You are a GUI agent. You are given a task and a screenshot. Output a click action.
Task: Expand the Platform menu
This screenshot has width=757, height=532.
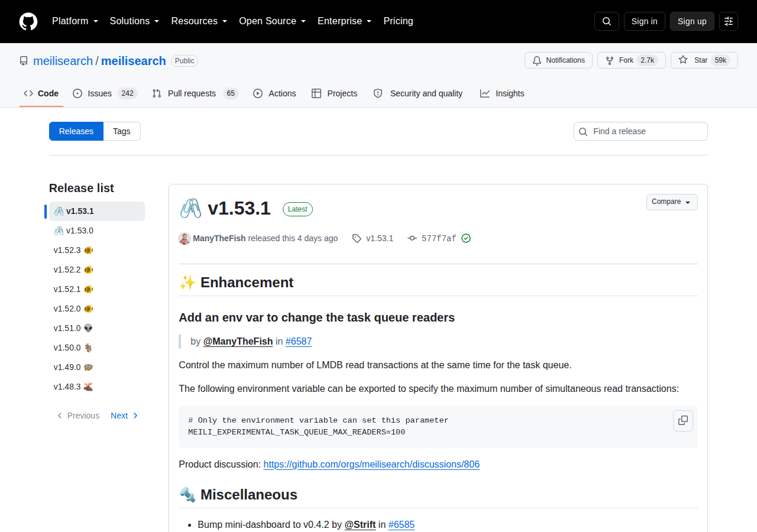[75, 21]
